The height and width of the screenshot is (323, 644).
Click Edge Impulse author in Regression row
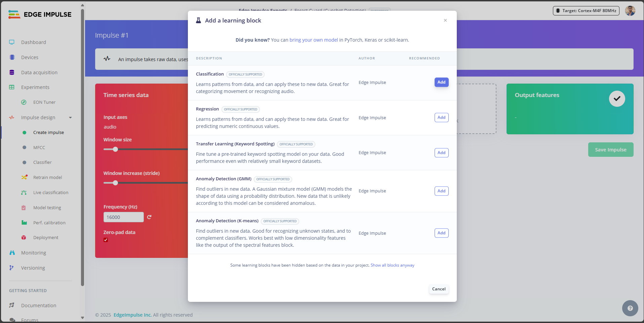pyautogui.click(x=372, y=118)
